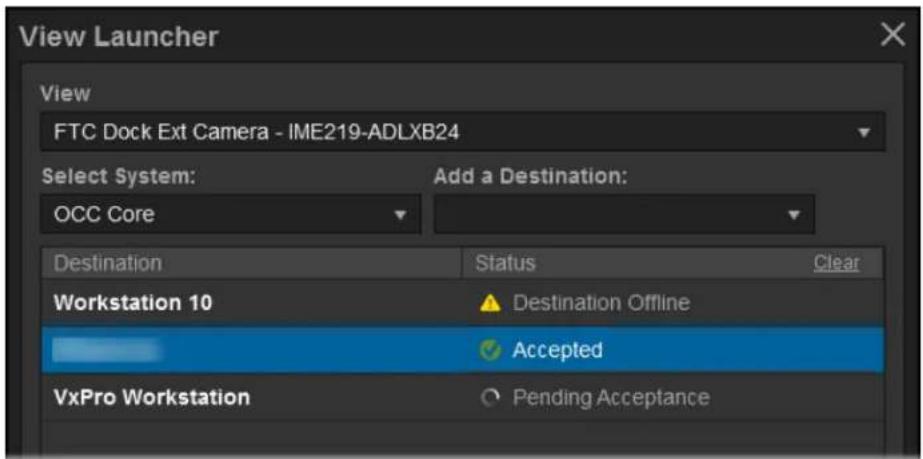This screenshot has height=459, width=923.
Task: Click the Pending Acceptance spinner icon
Action: (489, 398)
